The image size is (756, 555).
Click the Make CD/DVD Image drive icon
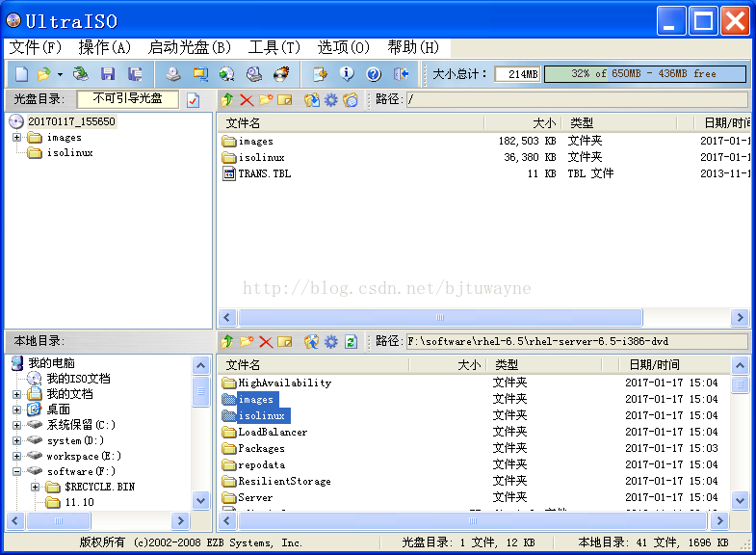(x=173, y=74)
